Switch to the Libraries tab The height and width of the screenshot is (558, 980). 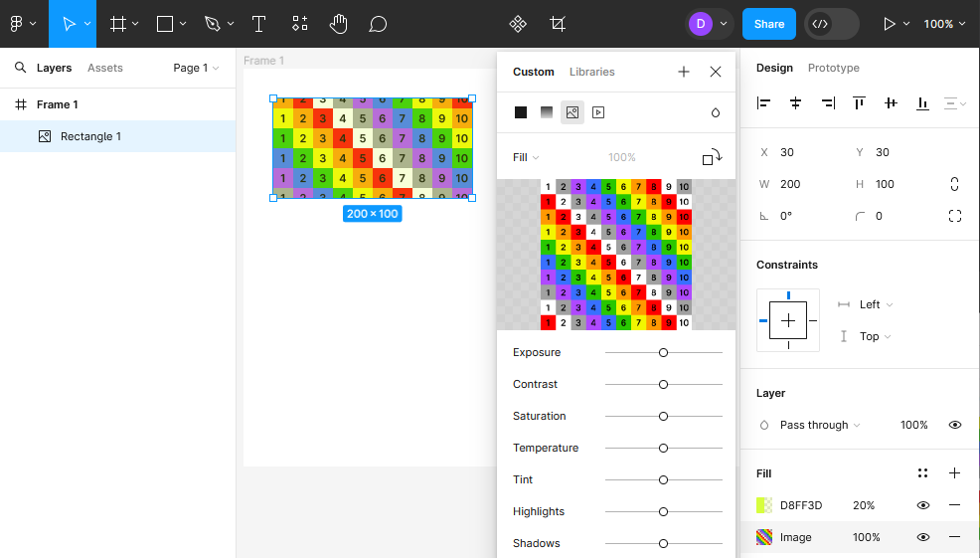[591, 72]
